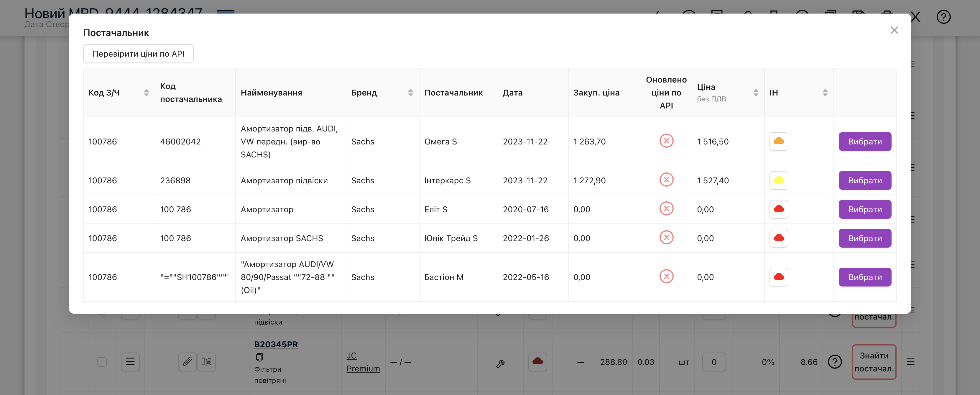Click Перевірити ціни по API button

click(138, 54)
